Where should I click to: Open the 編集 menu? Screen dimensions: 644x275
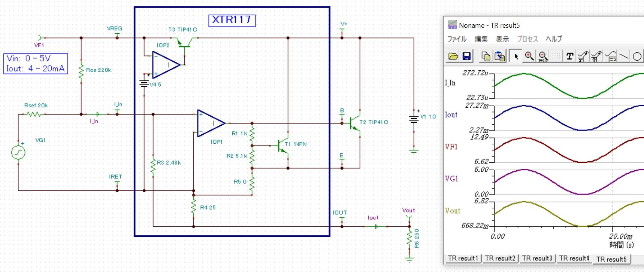pyautogui.click(x=481, y=39)
